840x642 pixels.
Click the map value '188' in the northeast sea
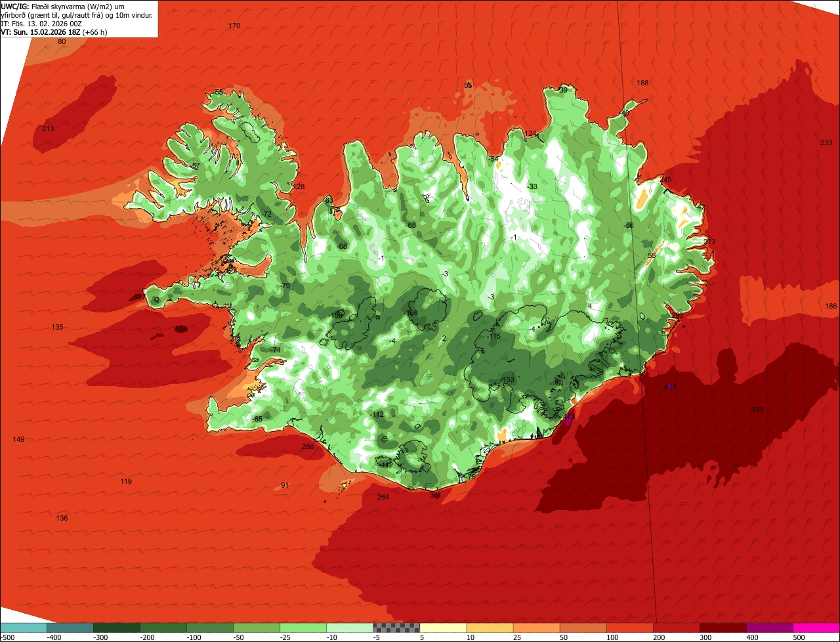[x=642, y=83]
